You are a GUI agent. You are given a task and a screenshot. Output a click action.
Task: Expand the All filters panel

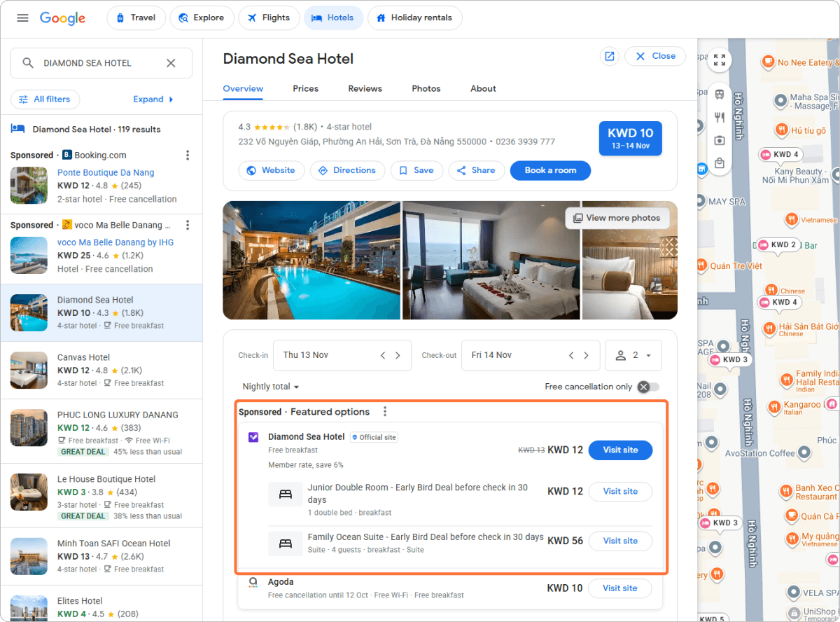coord(45,99)
